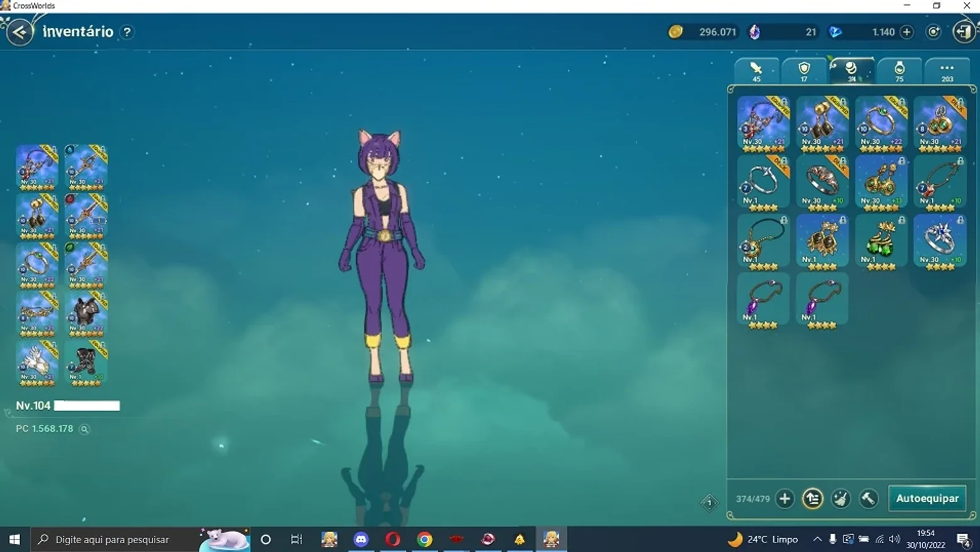Screen dimensions: 980x552
Task: Open the inventory help question mark
Action: point(127,32)
